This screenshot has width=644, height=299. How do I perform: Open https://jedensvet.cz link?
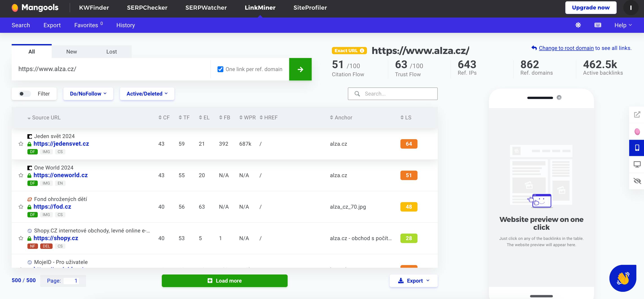61,144
